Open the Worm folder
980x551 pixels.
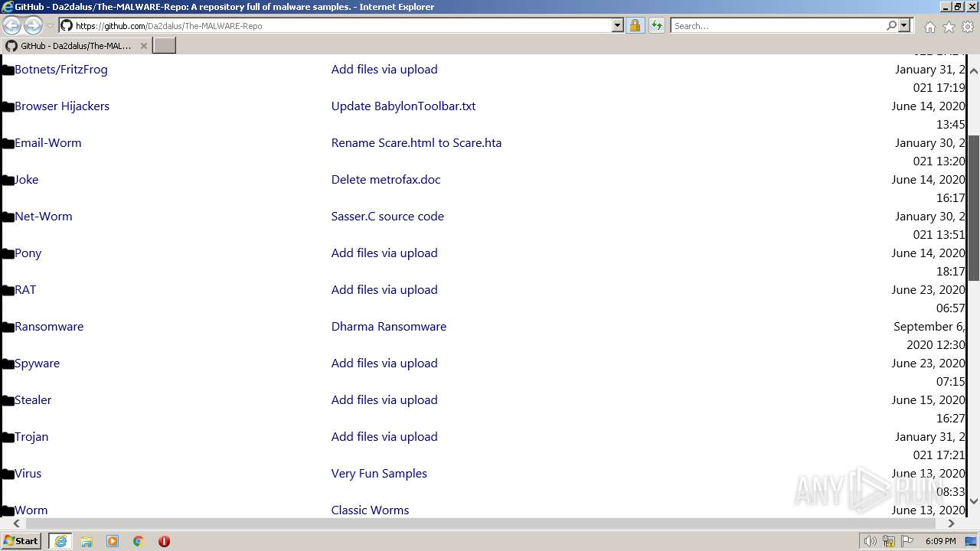[x=31, y=510]
